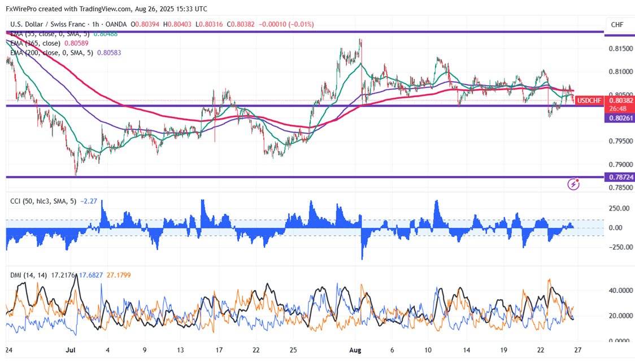Click the DMI value 27.1799
The width and height of the screenshot is (635, 364).
coord(119,275)
